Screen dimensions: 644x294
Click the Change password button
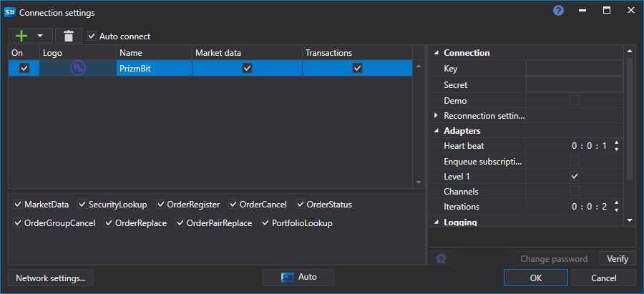(554, 259)
